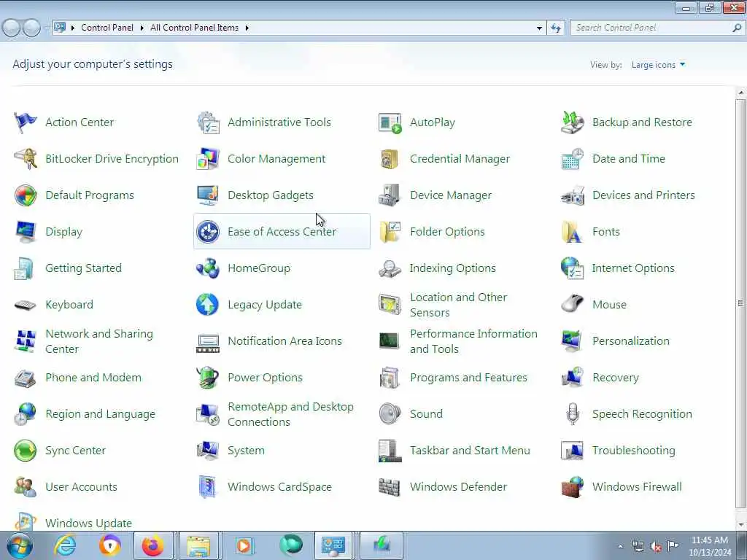Click the HomeGroup spheres icon

208,268
